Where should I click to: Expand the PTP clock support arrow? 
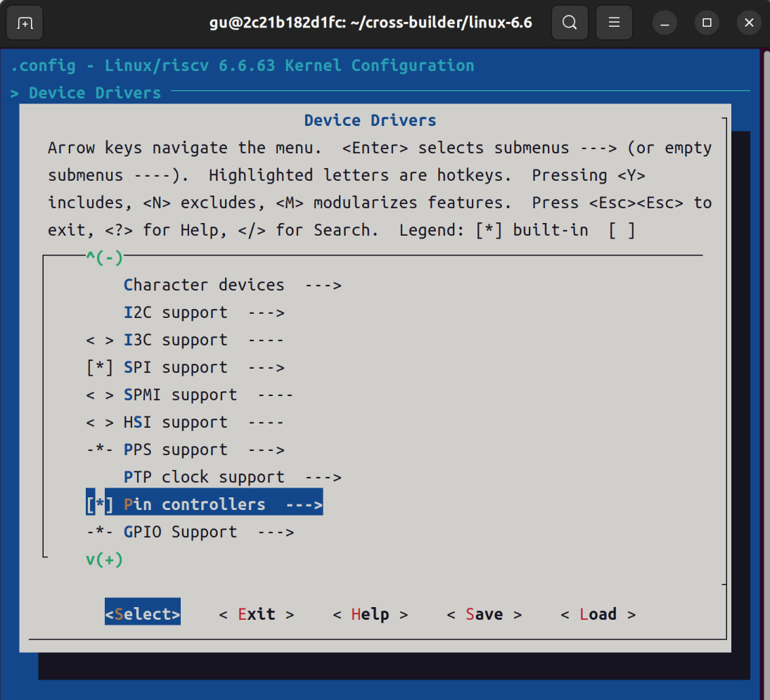click(323, 478)
